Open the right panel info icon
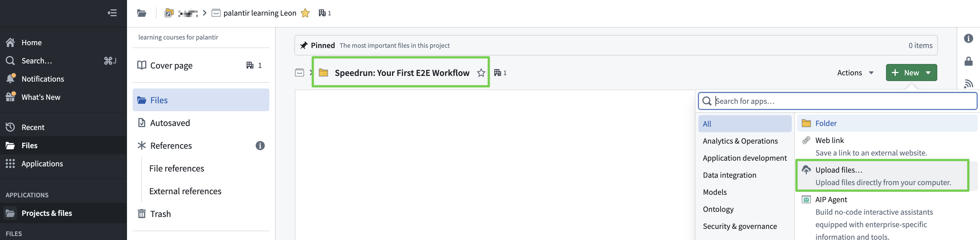The image size is (980, 240). tap(968, 38)
